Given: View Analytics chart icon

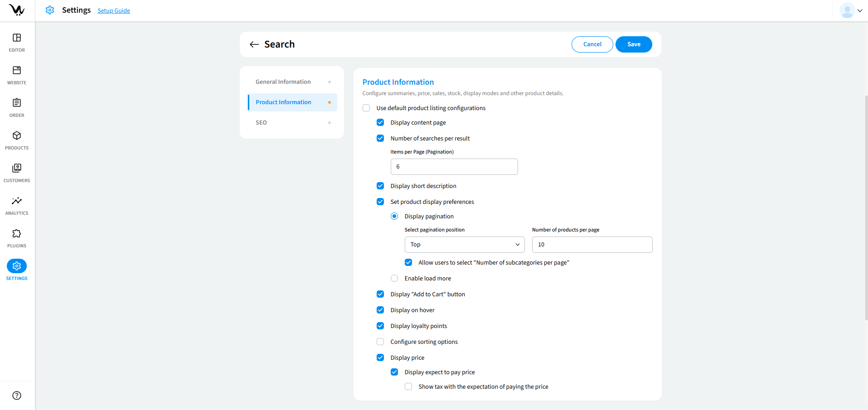Looking at the screenshot, I should point(17,201).
